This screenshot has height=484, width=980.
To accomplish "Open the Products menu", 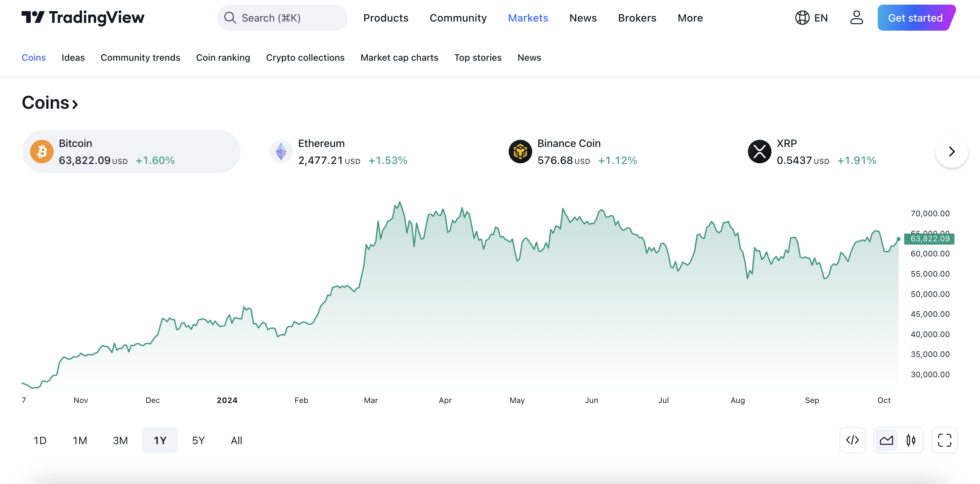I will coord(386,18).
